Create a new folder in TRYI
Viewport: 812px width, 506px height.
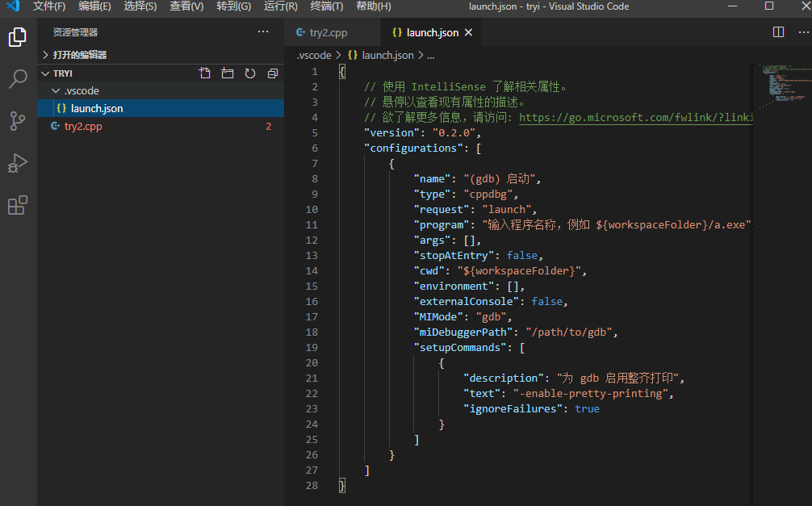[x=228, y=73]
